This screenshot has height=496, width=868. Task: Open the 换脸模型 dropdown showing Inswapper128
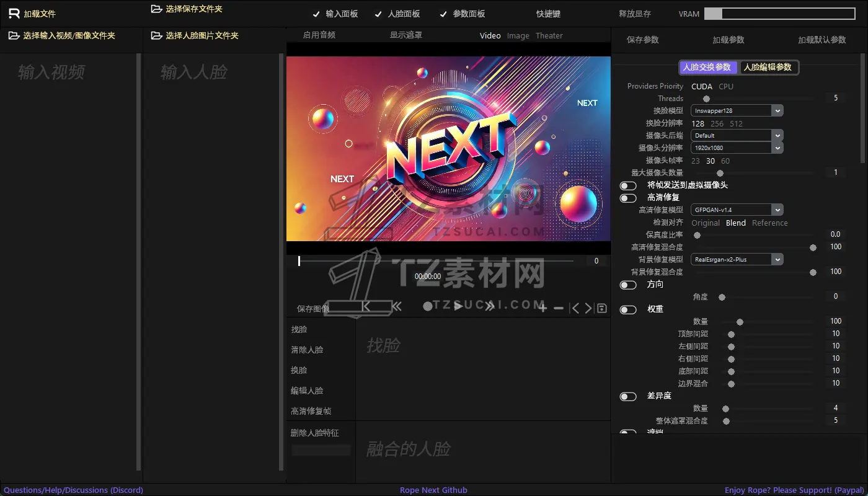737,110
